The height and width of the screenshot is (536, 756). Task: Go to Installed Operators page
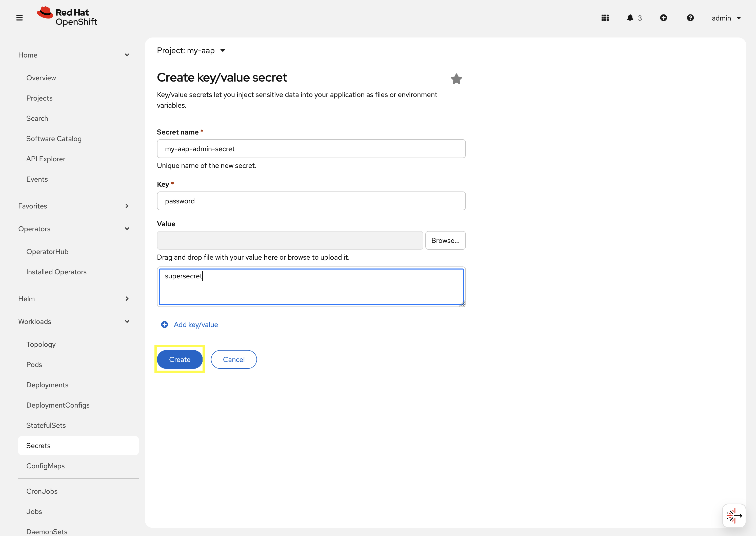click(x=56, y=272)
